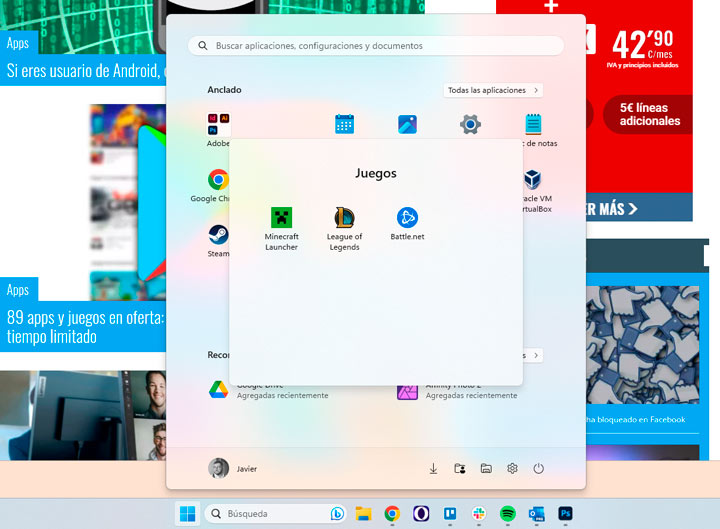Viewport: 720px width, 529px height.
Task: Open Bing chat icon in taskbar search
Action: 338,513
